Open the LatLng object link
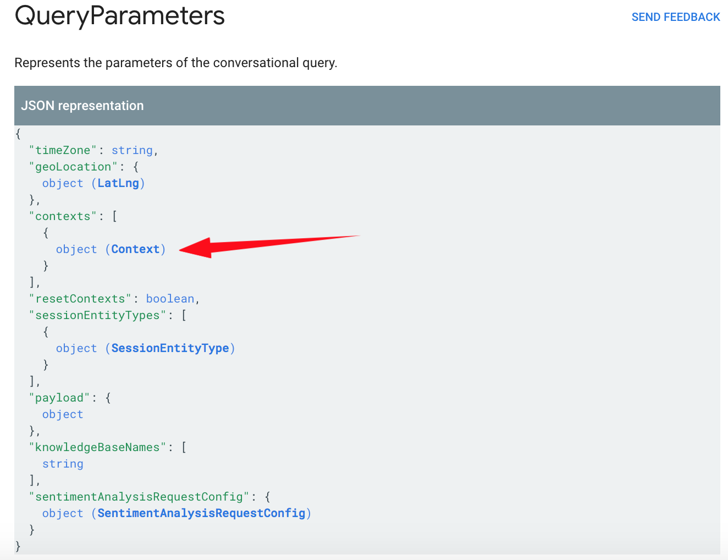This screenshot has width=728, height=560. [118, 183]
